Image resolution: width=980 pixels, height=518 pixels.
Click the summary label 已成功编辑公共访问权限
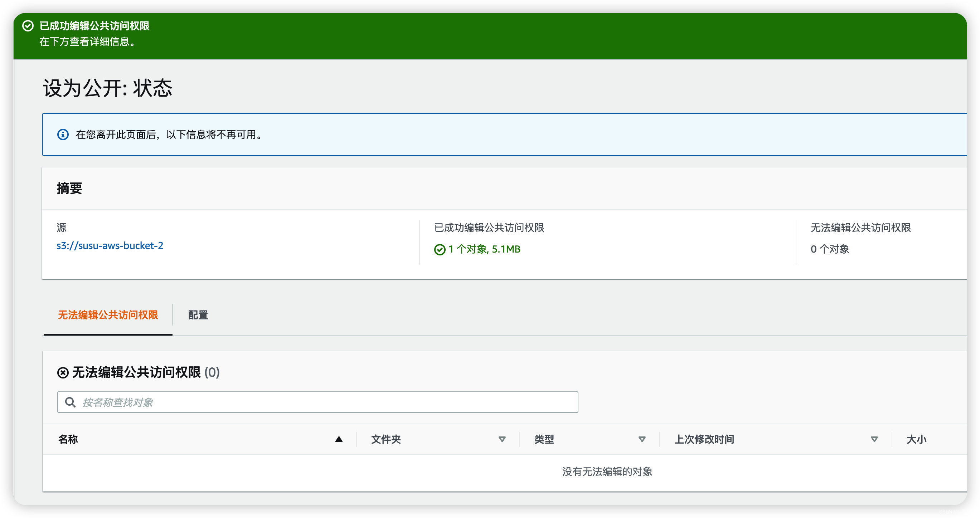(489, 228)
